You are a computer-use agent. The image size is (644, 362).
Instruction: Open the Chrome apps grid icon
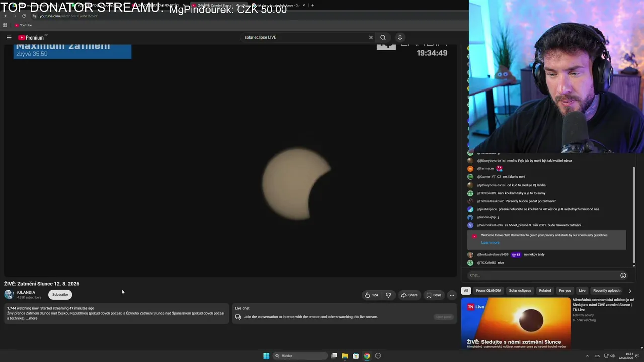(5, 25)
